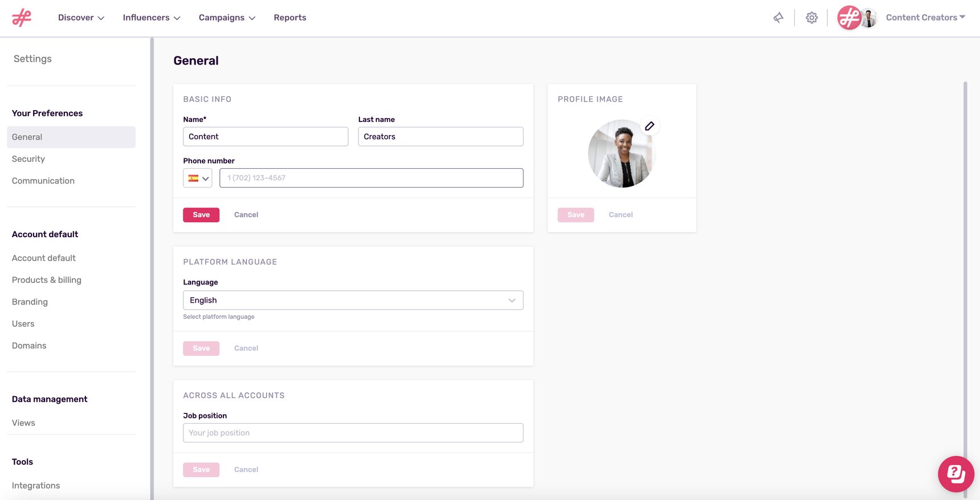The height and width of the screenshot is (500, 980).
Task: Save the Job position section
Action: click(201, 470)
